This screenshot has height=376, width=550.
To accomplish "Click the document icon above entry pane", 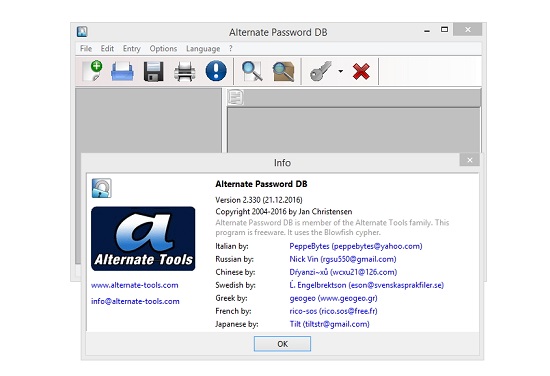I will (235, 97).
